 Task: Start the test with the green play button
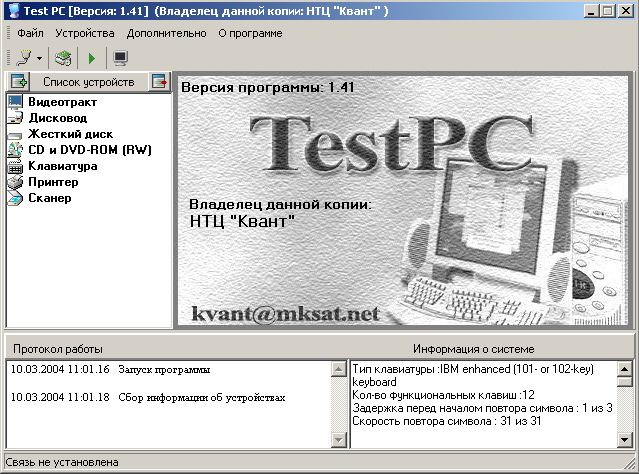pos(92,58)
